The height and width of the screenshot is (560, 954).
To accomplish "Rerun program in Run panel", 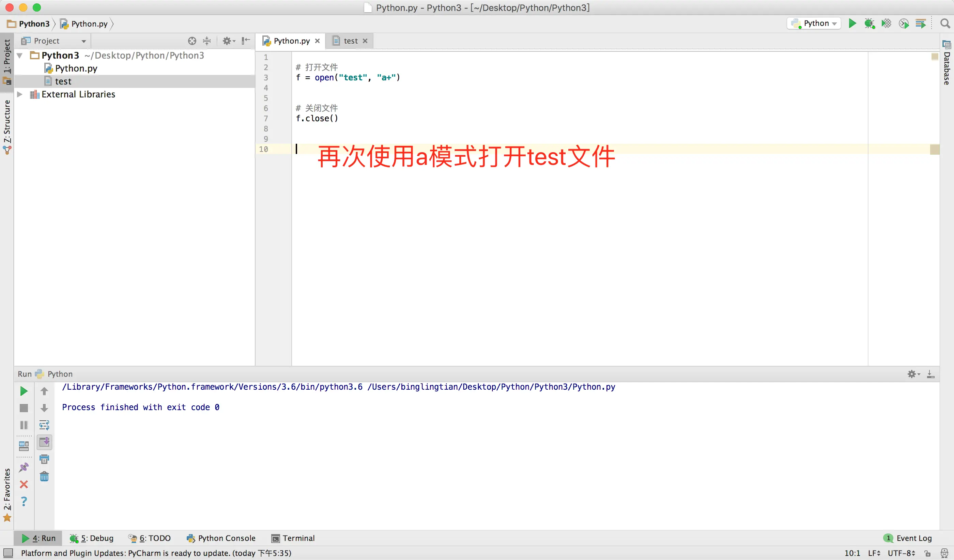I will [24, 391].
